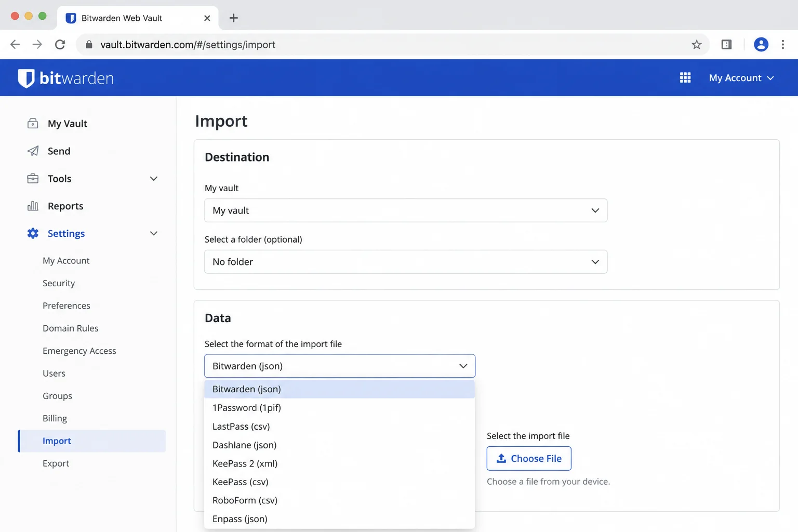Click the Bitwarden shield logo

point(26,78)
